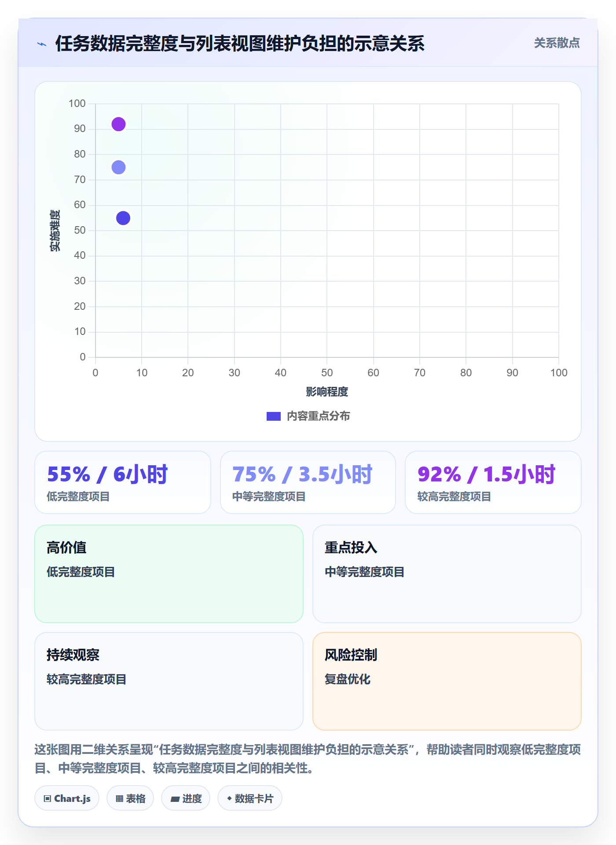Select the purple scatter point near 92
616x845 pixels.
[118, 124]
